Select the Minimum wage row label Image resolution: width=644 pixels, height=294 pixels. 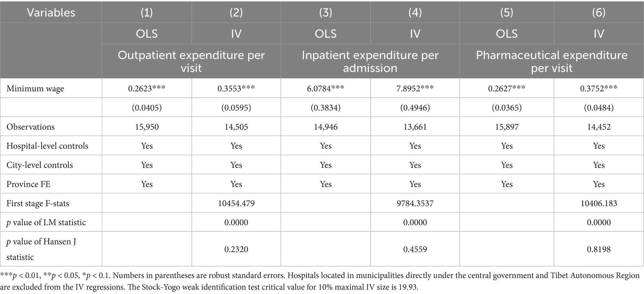coord(35,88)
